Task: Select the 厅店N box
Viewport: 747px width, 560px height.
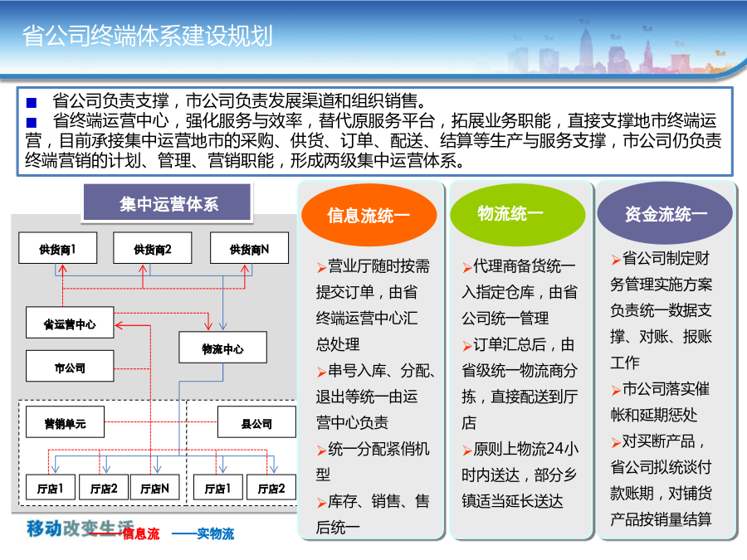Action: [x=155, y=487]
